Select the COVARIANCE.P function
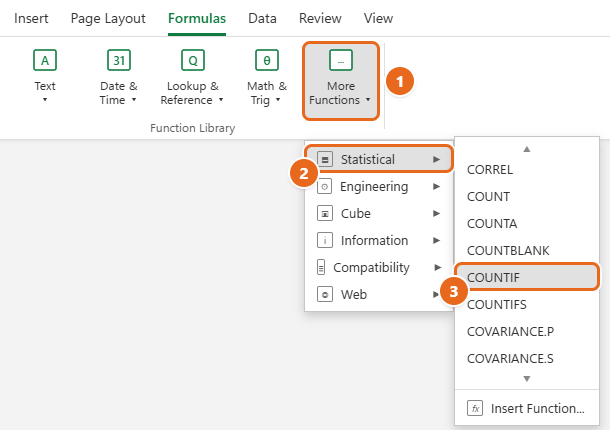Screen dimensions: 610x430 527,332
